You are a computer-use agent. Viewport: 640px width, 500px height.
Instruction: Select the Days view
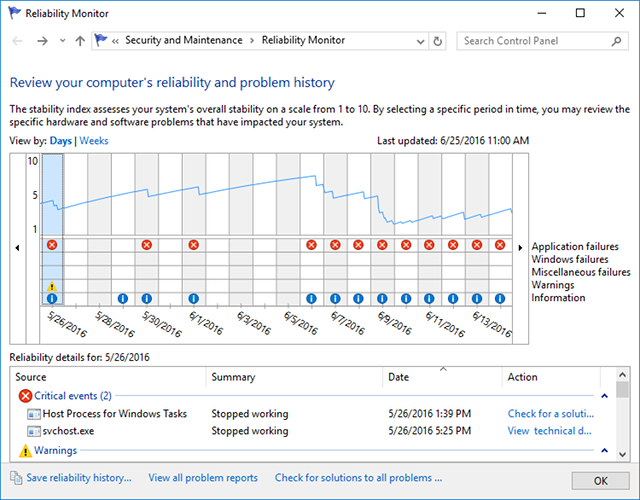(61, 141)
